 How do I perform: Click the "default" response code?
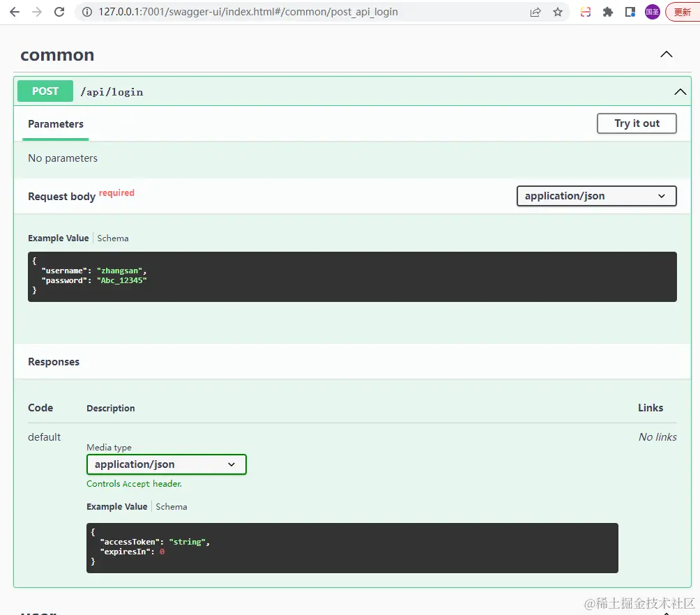click(x=44, y=437)
